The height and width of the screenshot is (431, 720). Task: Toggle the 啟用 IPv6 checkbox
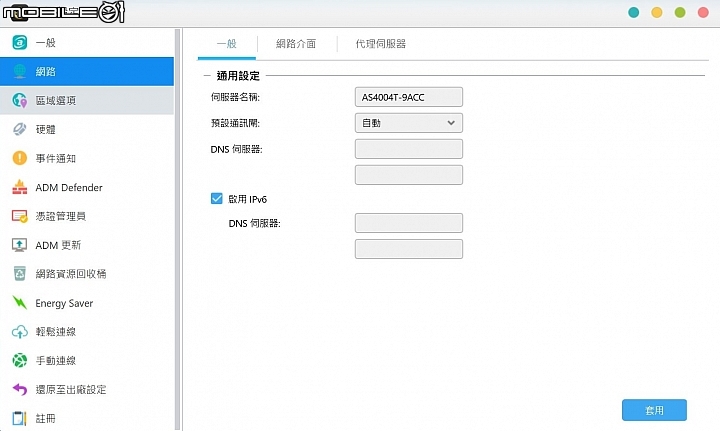click(x=216, y=198)
